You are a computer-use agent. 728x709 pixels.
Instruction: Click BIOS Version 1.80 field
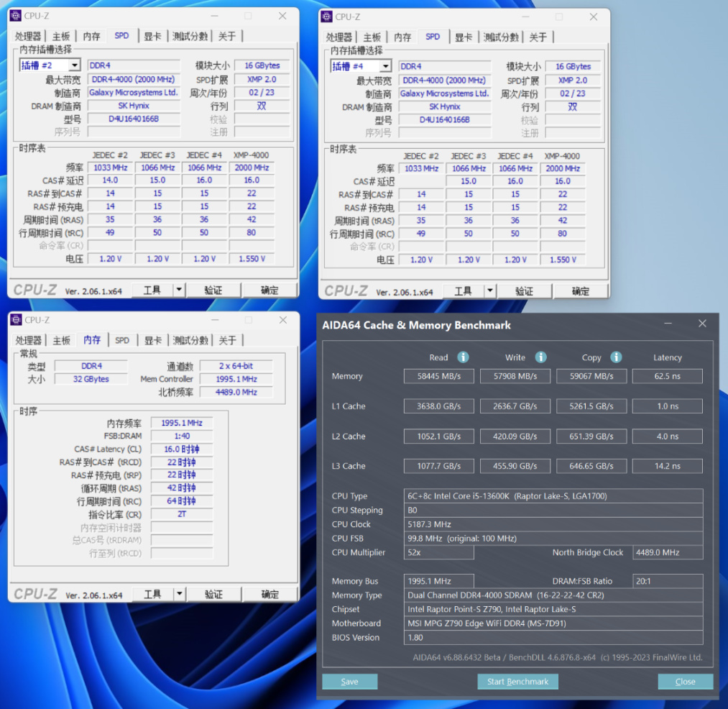(553, 637)
